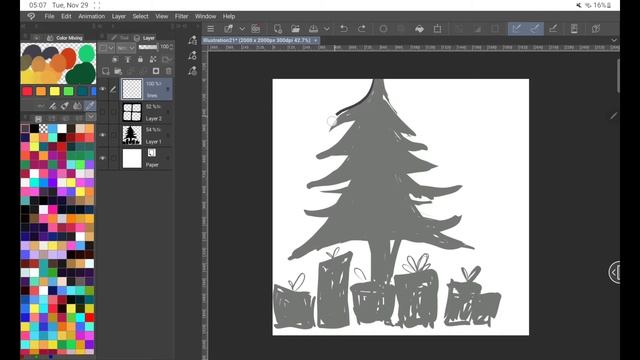The width and height of the screenshot is (640, 360).
Task: Fill with the paint bucket icon
Action: coord(419,29)
